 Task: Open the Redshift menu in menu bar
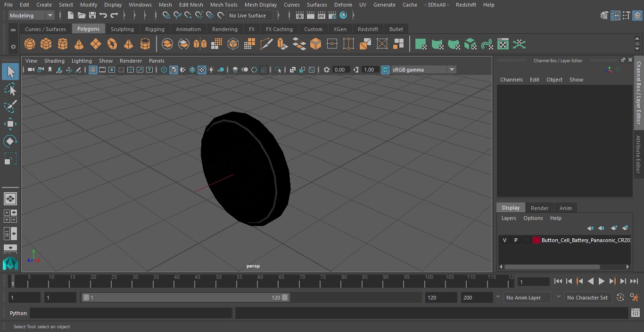[x=466, y=5]
